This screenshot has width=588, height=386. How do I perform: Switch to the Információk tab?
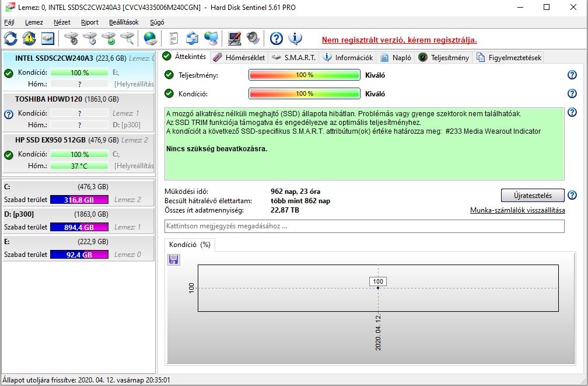(x=348, y=57)
